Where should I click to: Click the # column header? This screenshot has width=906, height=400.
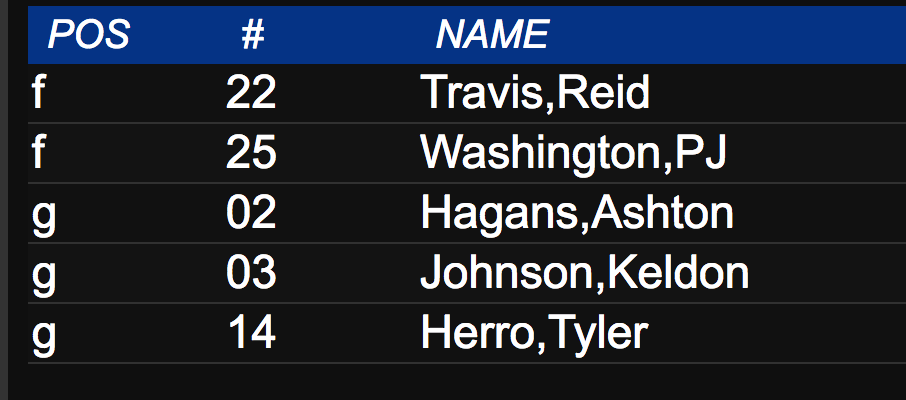(253, 34)
